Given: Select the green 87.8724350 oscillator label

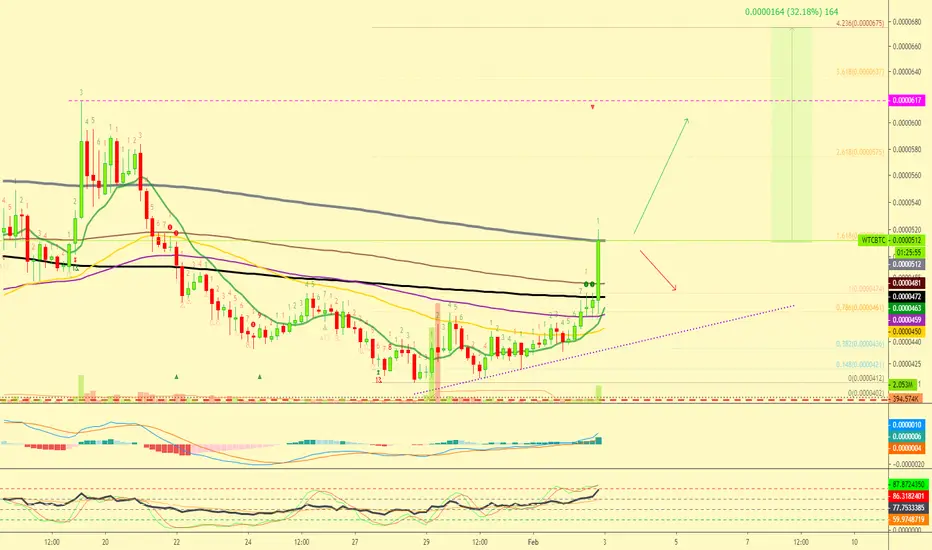Looking at the screenshot, I should pos(908,485).
